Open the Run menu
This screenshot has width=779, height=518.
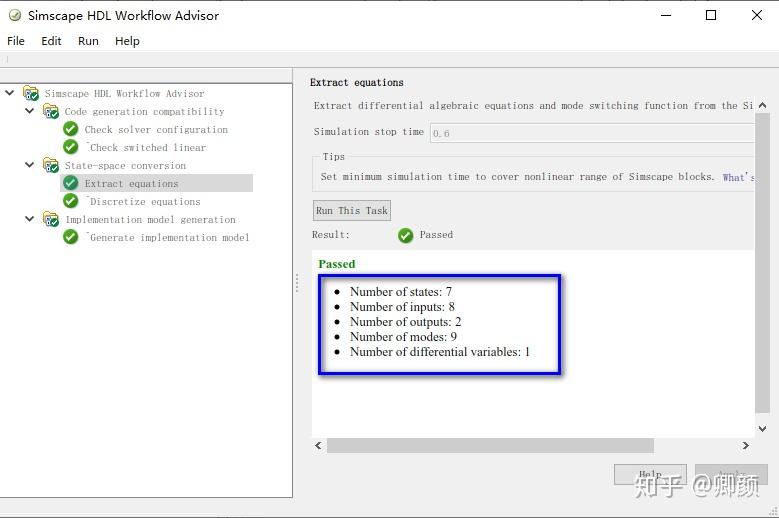88,41
